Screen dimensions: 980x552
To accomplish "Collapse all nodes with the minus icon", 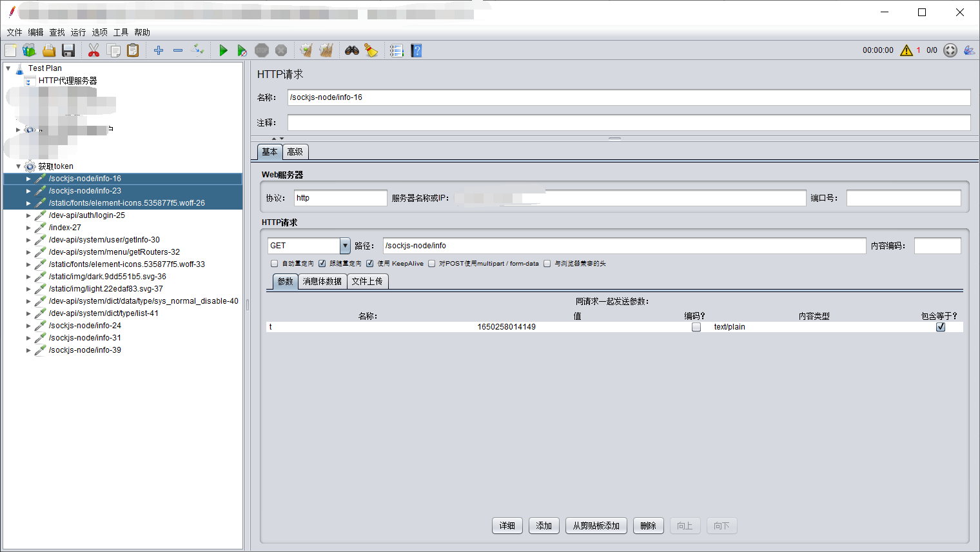I will [178, 50].
